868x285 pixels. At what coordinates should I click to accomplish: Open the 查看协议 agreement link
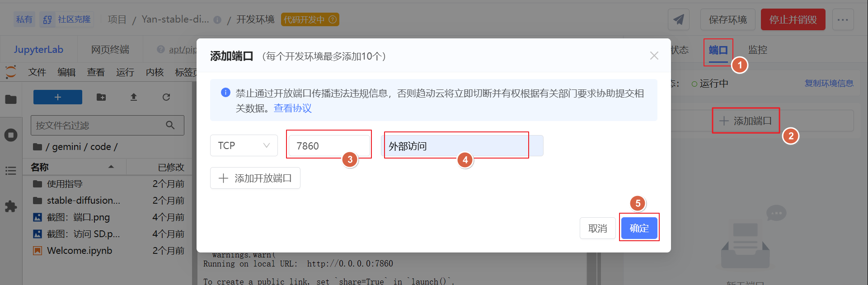[x=292, y=108]
